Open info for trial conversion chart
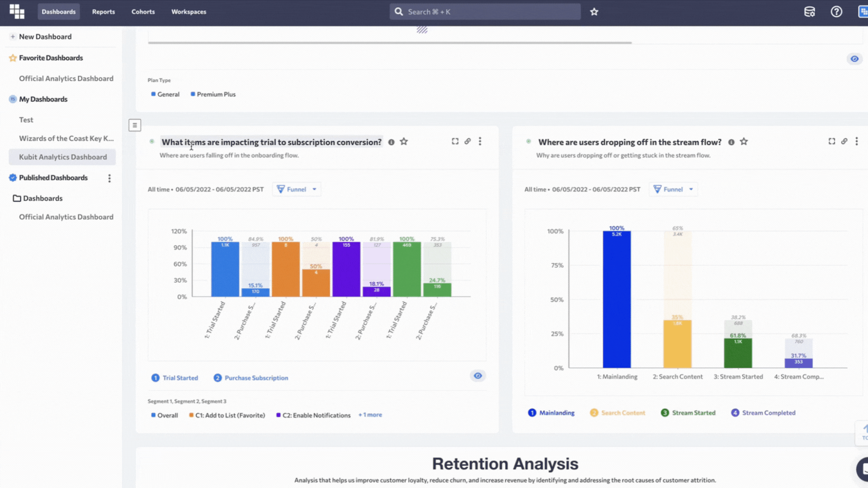Viewport: 868px width, 488px height. (x=391, y=142)
